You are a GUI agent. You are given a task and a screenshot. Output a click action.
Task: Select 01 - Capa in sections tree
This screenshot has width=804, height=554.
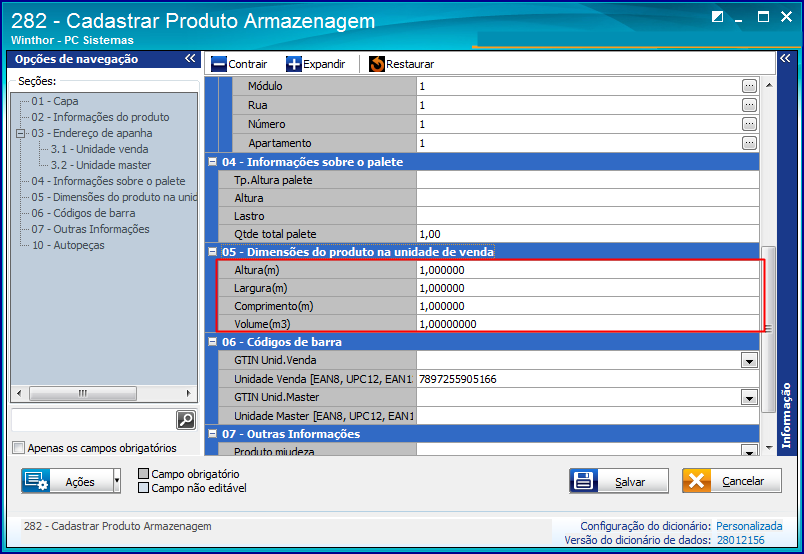[55, 101]
